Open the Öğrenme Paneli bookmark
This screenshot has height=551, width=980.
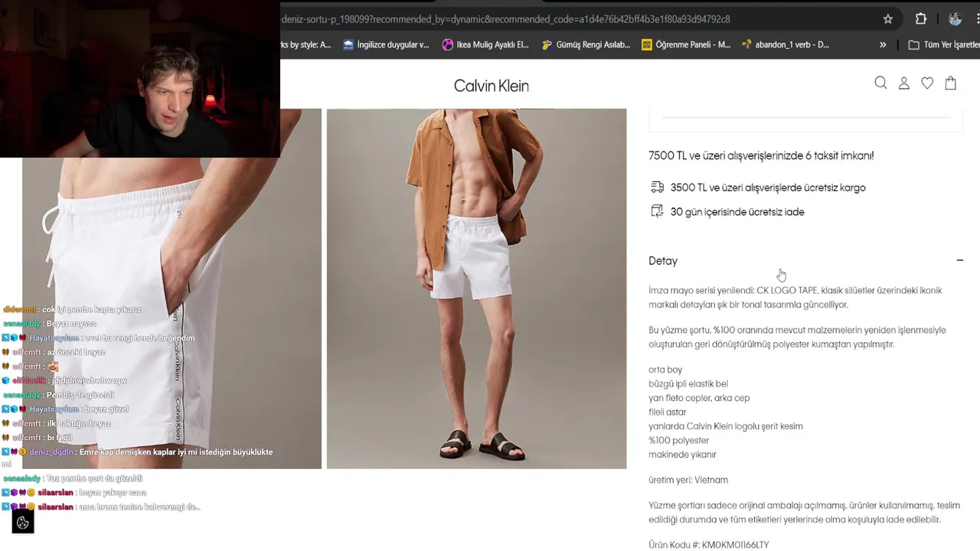[x=686, y=44]
